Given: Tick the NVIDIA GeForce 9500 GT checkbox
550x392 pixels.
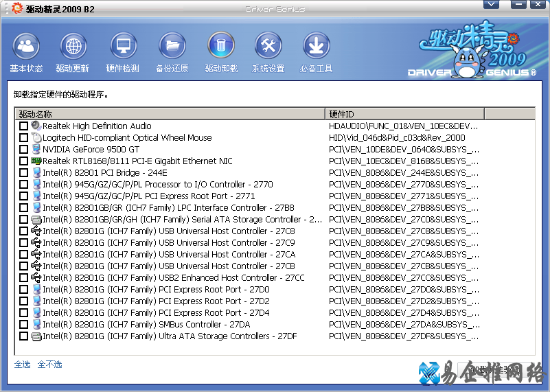Looking at the screenshot, I should 24,150.
